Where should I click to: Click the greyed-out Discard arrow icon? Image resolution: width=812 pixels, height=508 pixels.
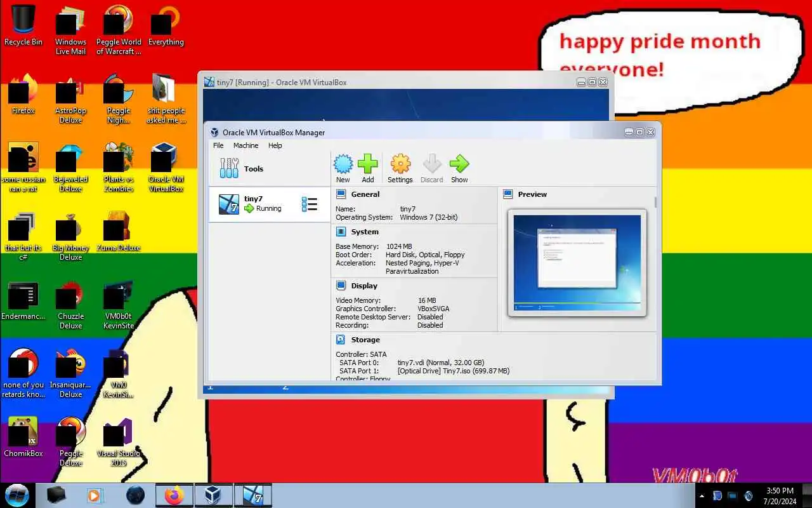pyautogui.click(x=432, y=164)
